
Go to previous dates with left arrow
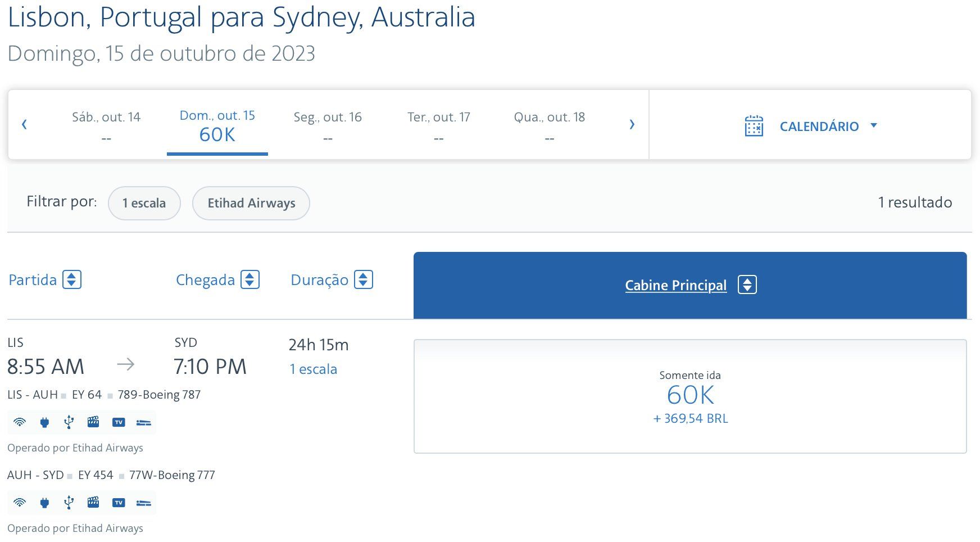pyautogui.click(x=24, y=124)
